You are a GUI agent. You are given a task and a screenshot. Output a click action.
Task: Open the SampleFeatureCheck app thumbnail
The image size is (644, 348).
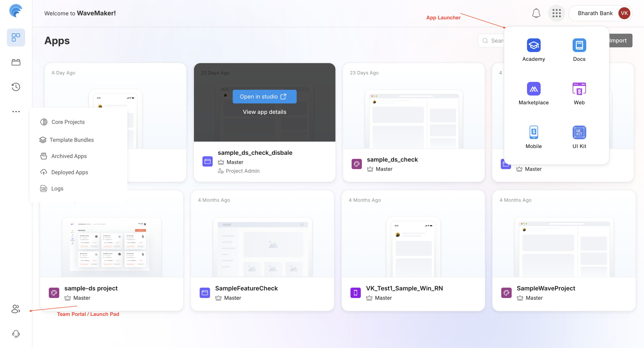[262, 246]
